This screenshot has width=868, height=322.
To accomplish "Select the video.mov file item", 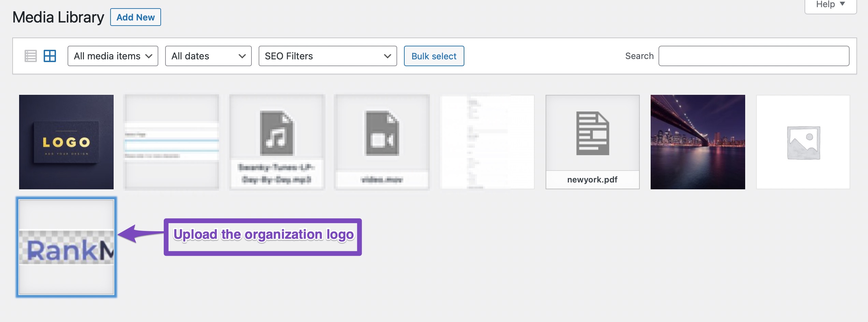I will tap(382, 142).
